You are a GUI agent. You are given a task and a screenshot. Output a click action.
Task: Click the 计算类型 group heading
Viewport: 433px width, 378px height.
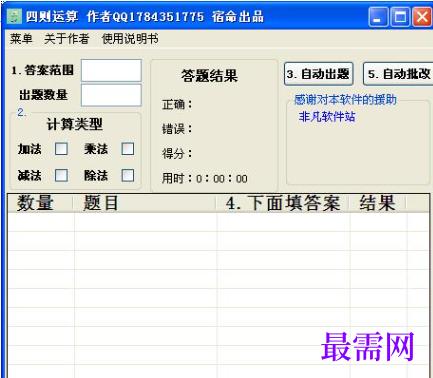(x=75, y=124)
